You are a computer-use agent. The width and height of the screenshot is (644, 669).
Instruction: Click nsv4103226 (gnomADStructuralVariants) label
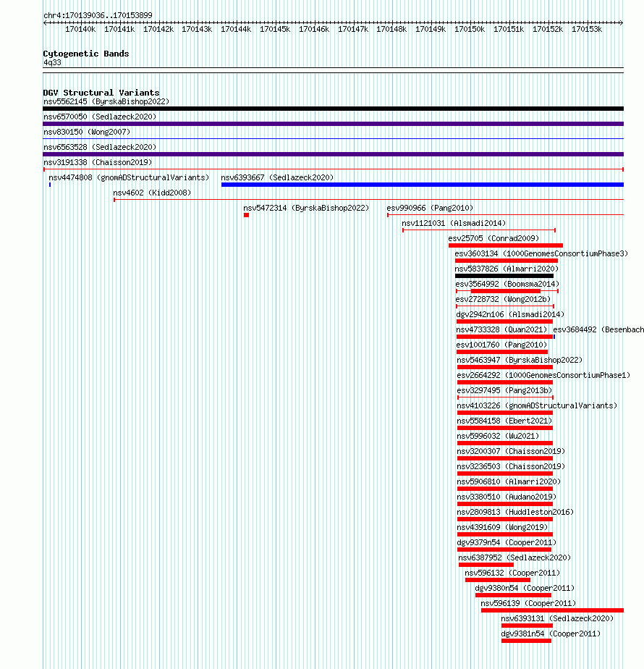click(537, 405)
